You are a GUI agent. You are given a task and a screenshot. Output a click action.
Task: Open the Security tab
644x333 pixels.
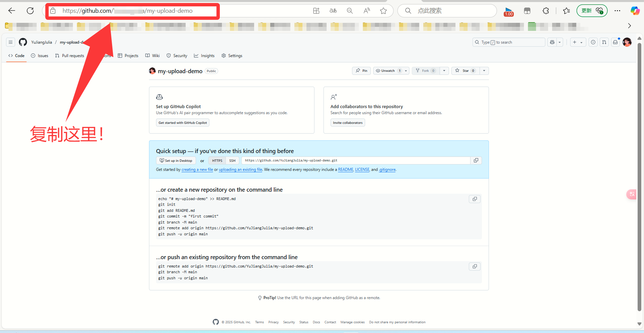click(x=177, y=56)
